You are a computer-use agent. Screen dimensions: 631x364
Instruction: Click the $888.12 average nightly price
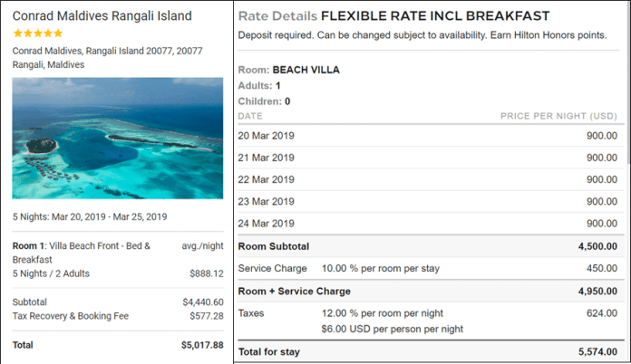point(207,273)
